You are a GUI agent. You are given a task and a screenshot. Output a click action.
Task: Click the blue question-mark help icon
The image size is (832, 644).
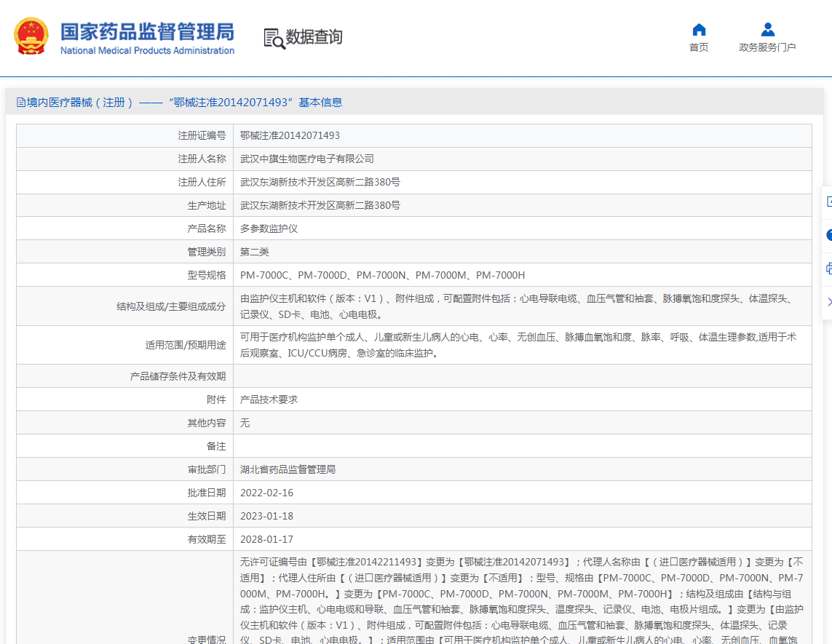pos(829,236)
